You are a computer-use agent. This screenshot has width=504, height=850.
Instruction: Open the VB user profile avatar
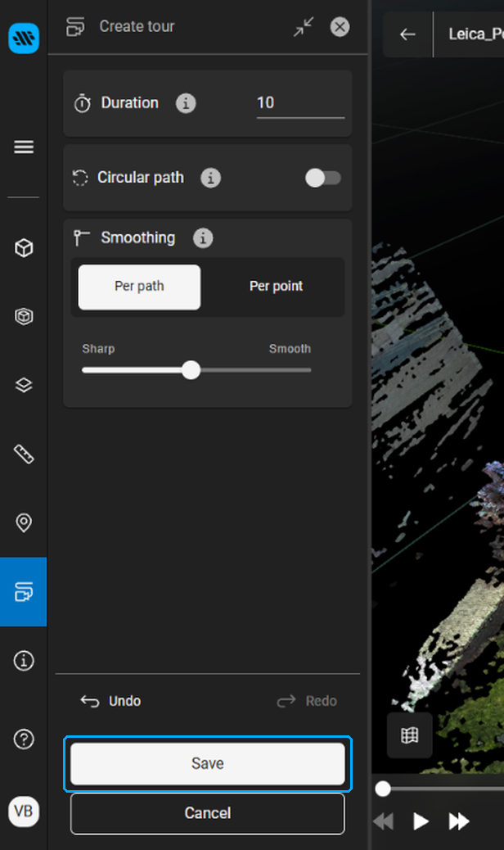24,812
